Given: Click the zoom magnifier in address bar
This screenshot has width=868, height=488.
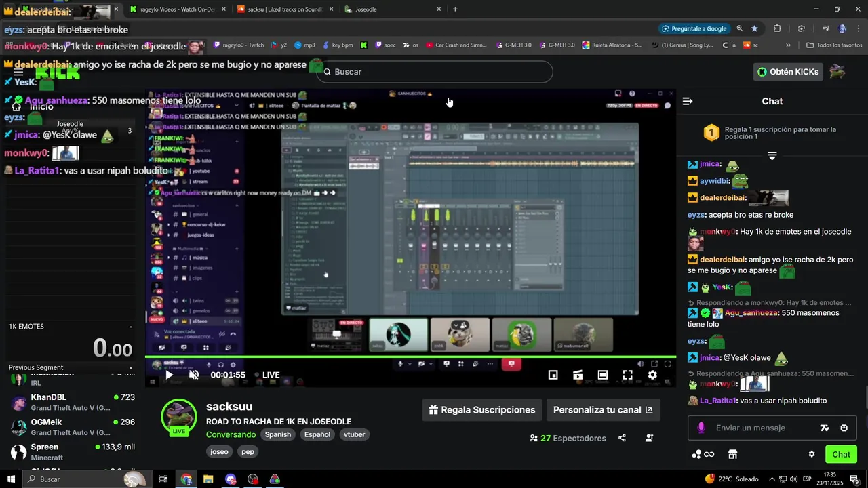Looking at the screenshot, I should (x=740, y=28).
